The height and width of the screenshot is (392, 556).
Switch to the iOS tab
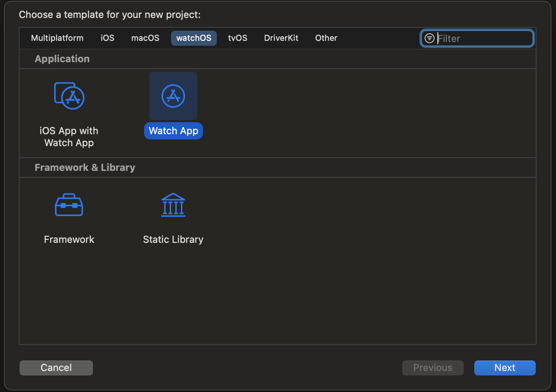(108, 38)
